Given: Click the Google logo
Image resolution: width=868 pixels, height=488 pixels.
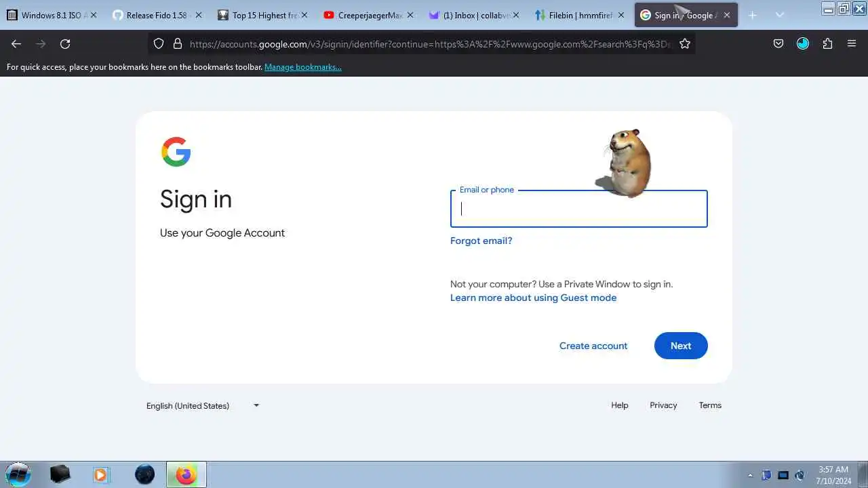Looking at the screenshot, I should pos(176,152).
